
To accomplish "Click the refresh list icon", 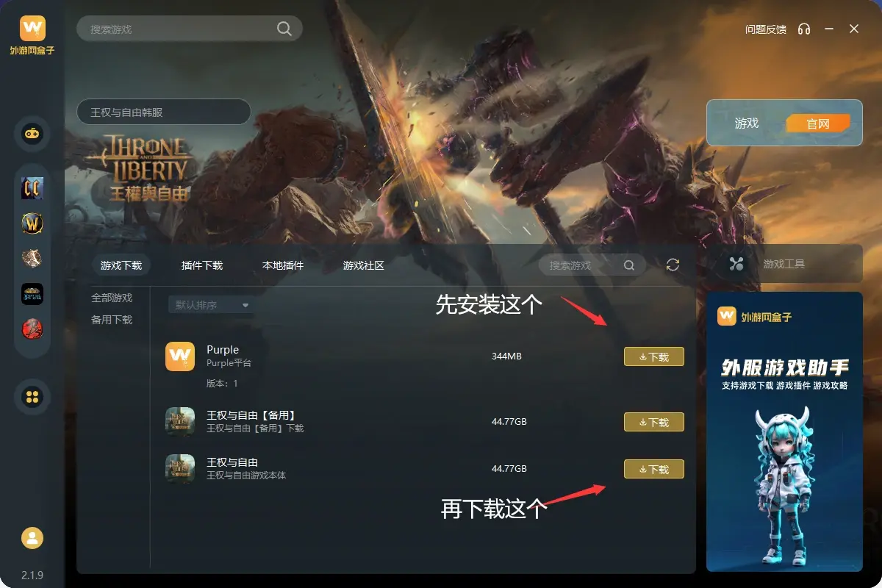I will click(x=673, y=265).
